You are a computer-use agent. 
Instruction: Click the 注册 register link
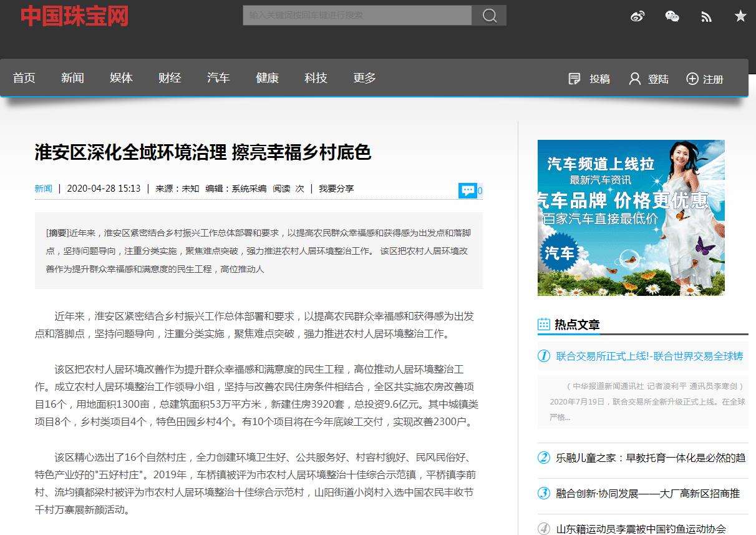(x=713, y=79)
